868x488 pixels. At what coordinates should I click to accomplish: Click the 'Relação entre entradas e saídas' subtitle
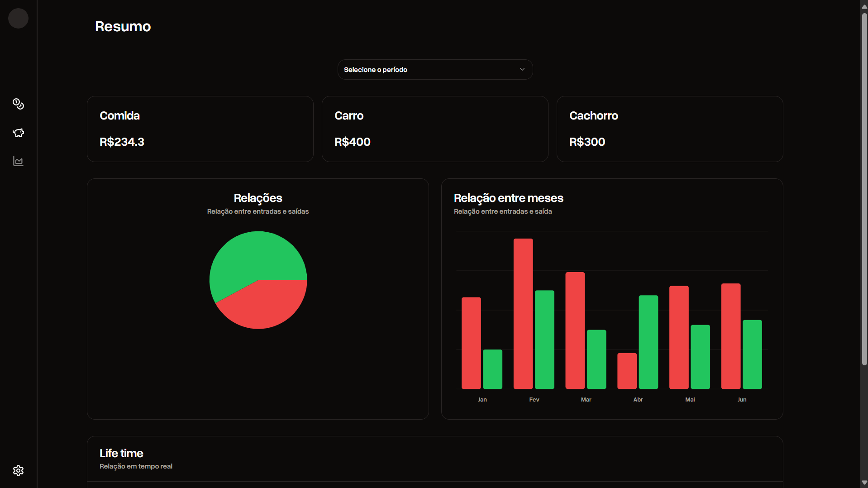click(258, 211)
